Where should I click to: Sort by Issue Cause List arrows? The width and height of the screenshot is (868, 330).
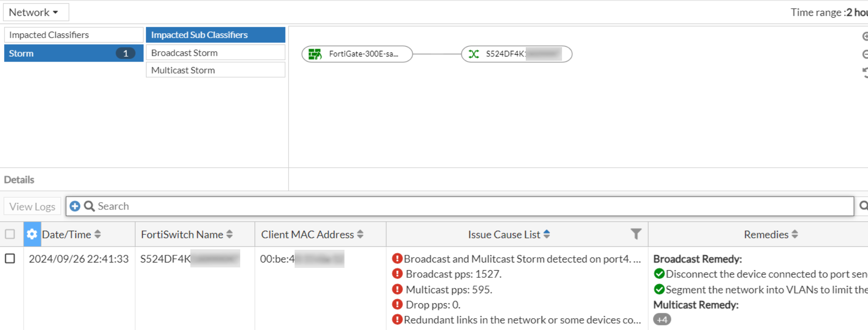(x=547, y=234)
